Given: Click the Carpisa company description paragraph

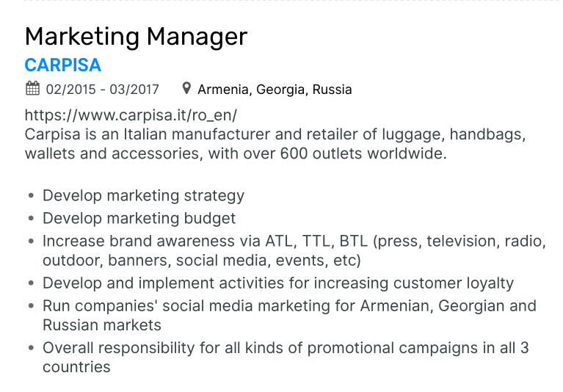Looking at the screenshot, I should [x=275, y=145].
